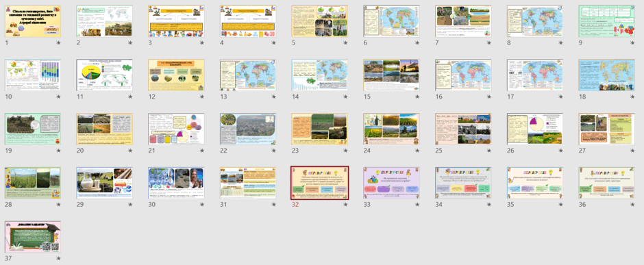Viewport: 644px width, 265px height.
Task: Select slide 17 map thumbnail
Action: (x=535, y=75)
